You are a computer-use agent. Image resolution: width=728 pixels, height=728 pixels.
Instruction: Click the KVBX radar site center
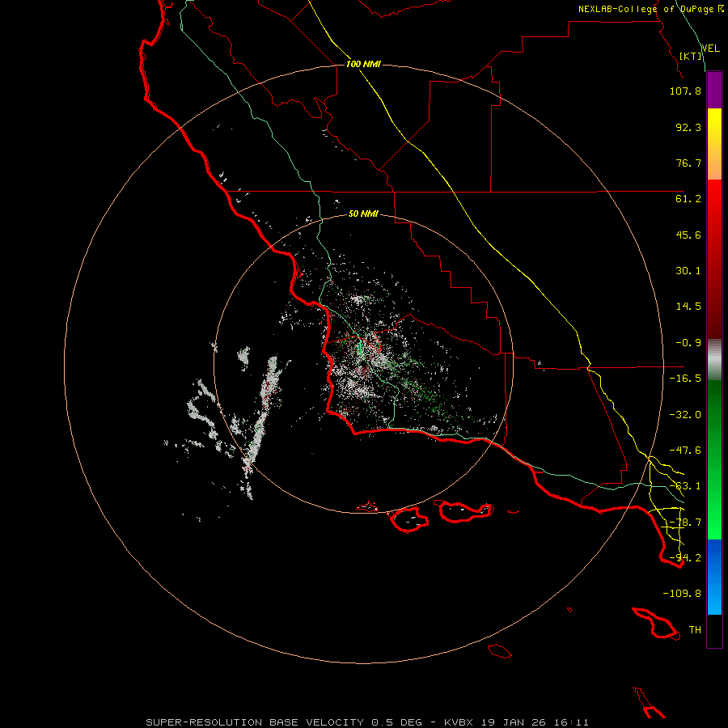[x=363, y=365]
